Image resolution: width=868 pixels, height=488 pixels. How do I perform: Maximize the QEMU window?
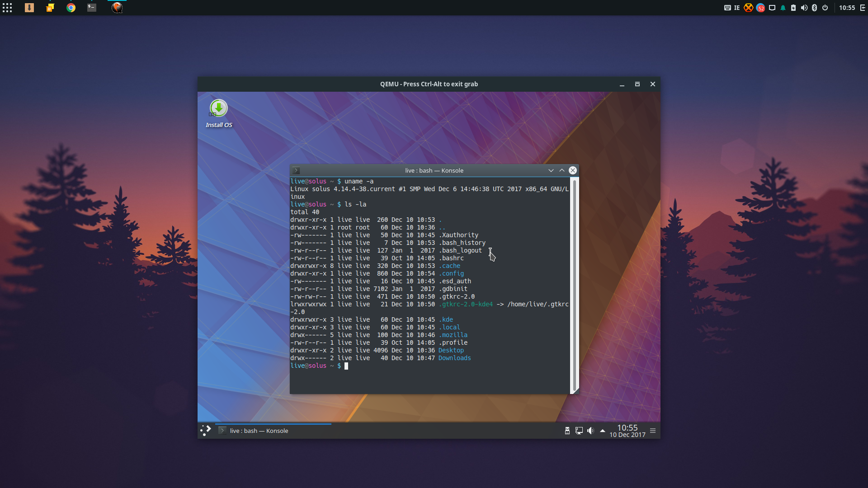click(637, 84)
